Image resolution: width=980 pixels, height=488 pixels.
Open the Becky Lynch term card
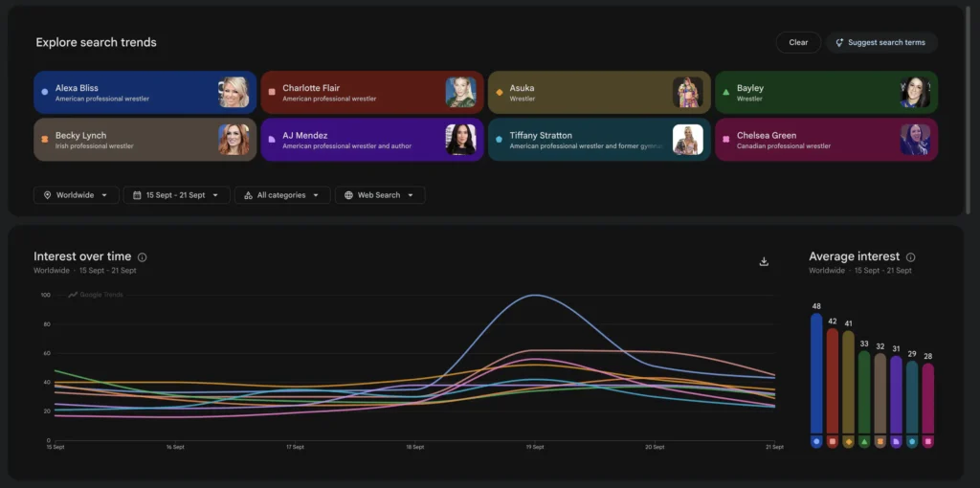[x=145, y=140]
